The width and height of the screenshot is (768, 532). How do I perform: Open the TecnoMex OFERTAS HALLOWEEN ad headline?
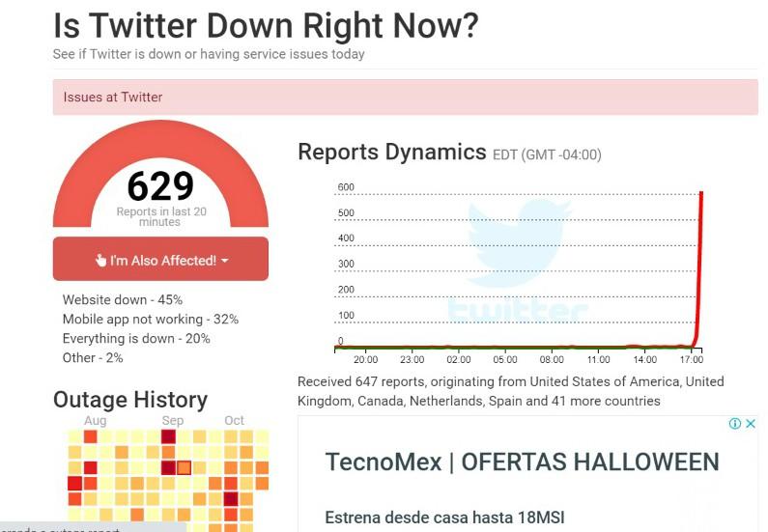522,462
